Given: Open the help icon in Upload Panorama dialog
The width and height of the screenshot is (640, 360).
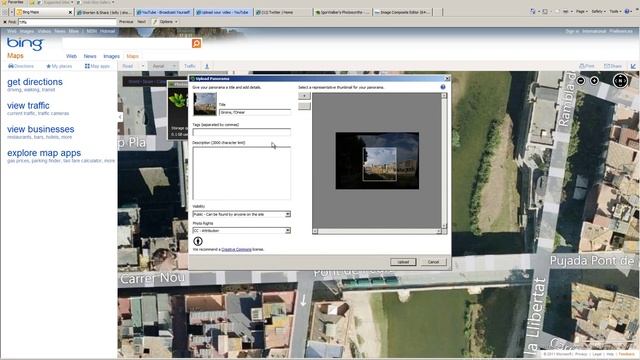Looking at the screenshot, I should point(443,87).
